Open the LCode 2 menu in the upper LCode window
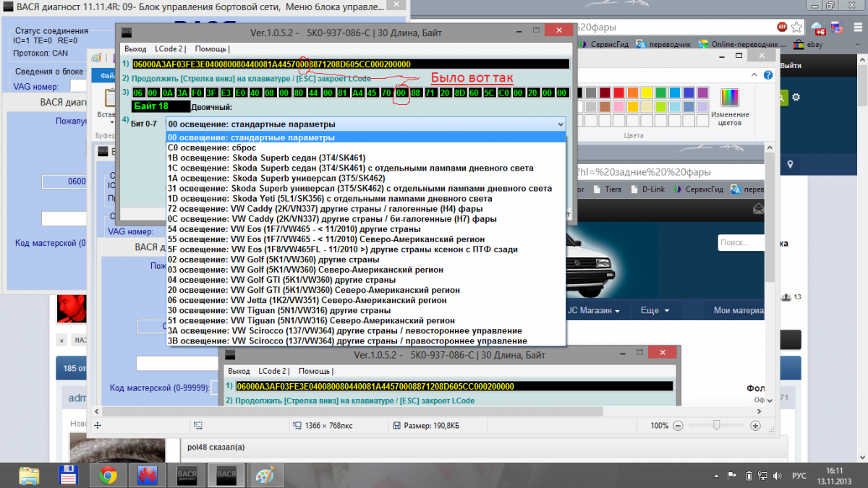868x488 pixels. (x=169, y=49)
